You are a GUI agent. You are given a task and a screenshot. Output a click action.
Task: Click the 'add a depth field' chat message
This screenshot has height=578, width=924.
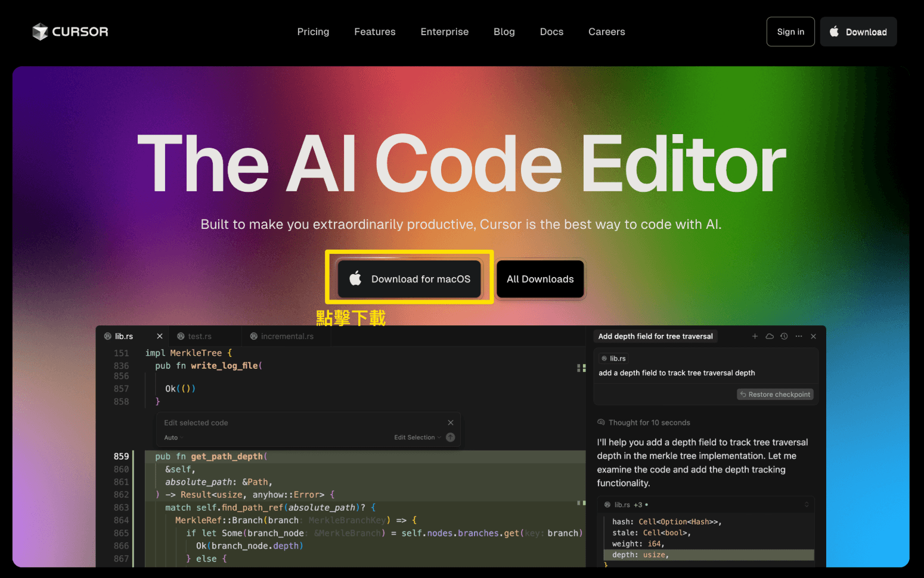(x=676, y=373)
